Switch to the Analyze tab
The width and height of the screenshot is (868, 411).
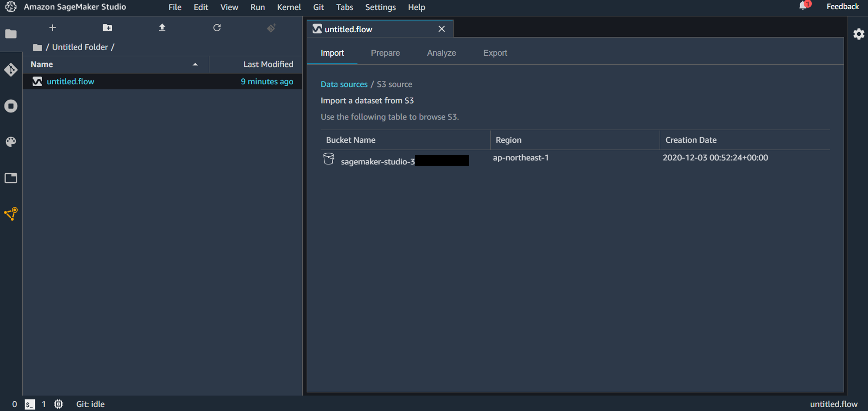pyautogui.click(x=441, y=53)
